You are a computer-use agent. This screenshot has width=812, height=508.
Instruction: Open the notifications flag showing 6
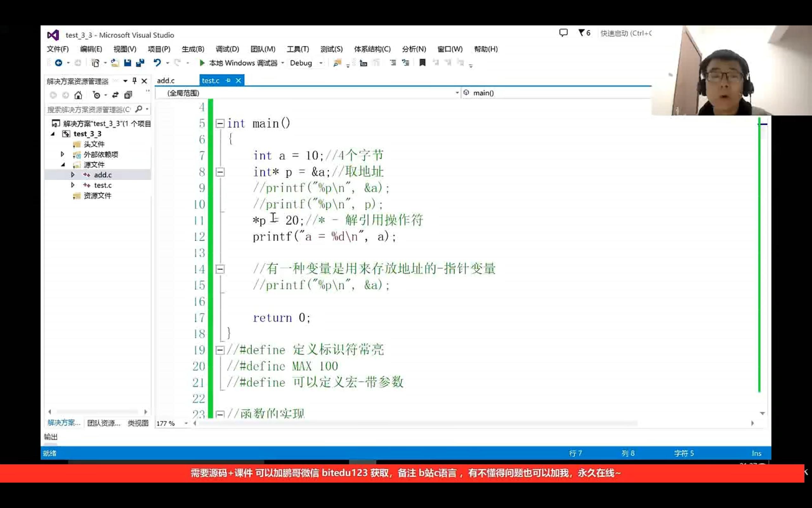[584, 33]
